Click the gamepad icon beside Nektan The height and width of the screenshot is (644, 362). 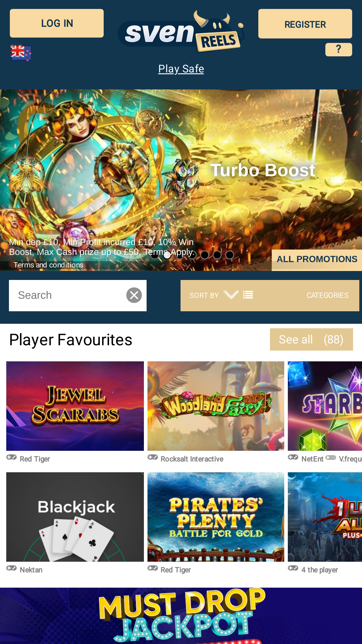pyautogui.click(x=12, y=568)
